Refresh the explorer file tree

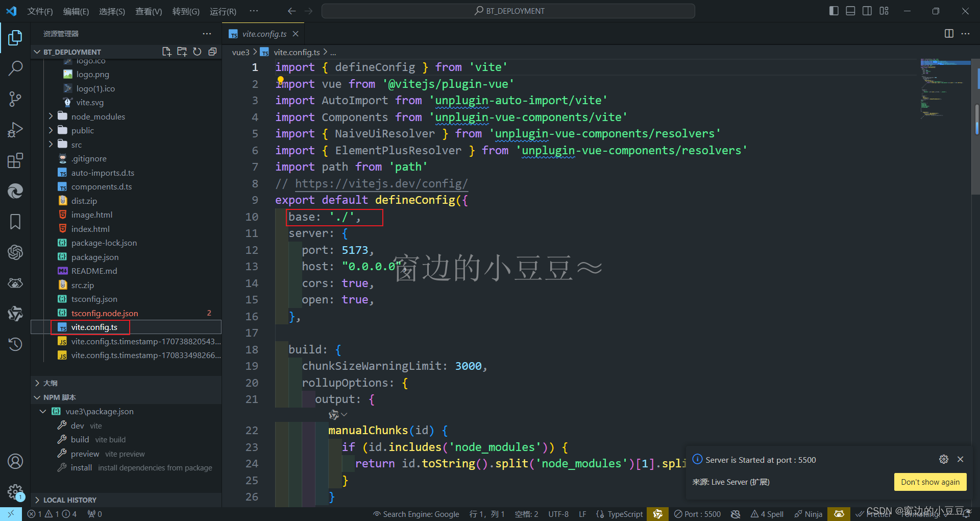point(197,52)
